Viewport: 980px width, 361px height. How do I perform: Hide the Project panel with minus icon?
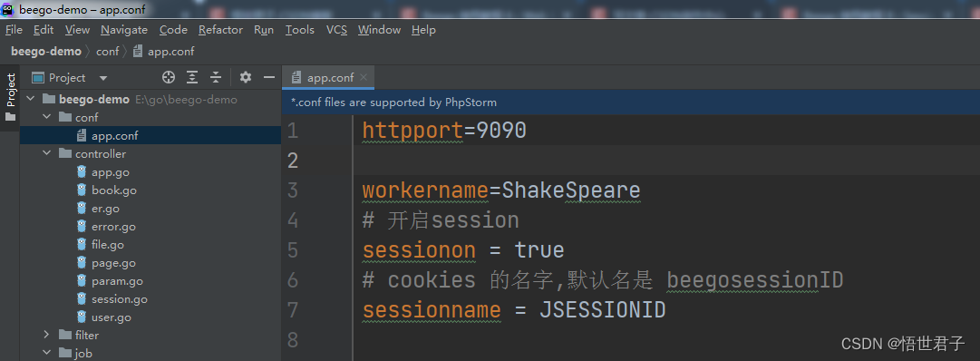point(269,78)
